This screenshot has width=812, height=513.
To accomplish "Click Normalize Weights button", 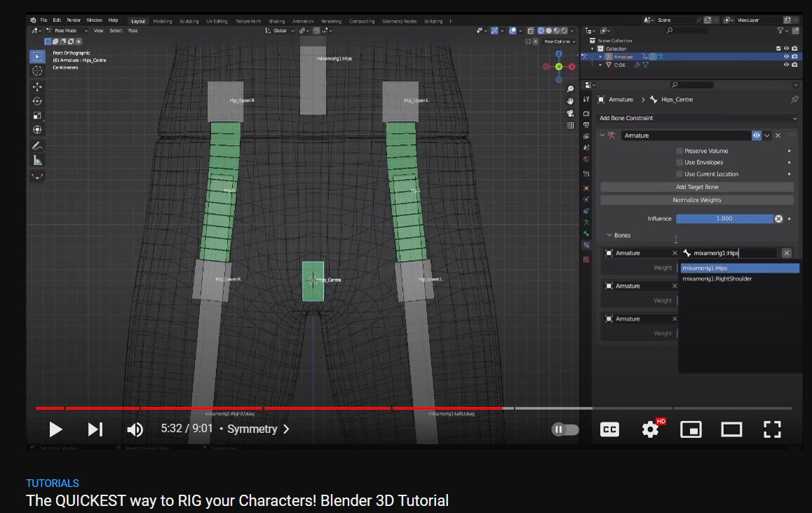I will pos(697,200).
